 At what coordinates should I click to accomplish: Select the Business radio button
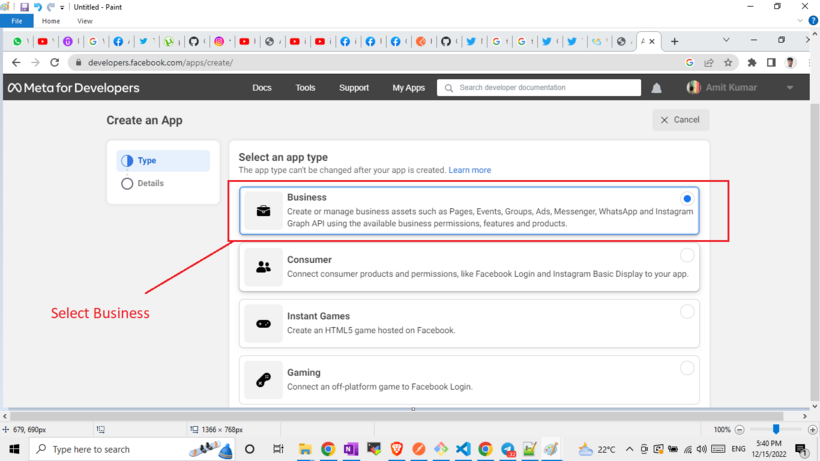click(x=687, y=199)
